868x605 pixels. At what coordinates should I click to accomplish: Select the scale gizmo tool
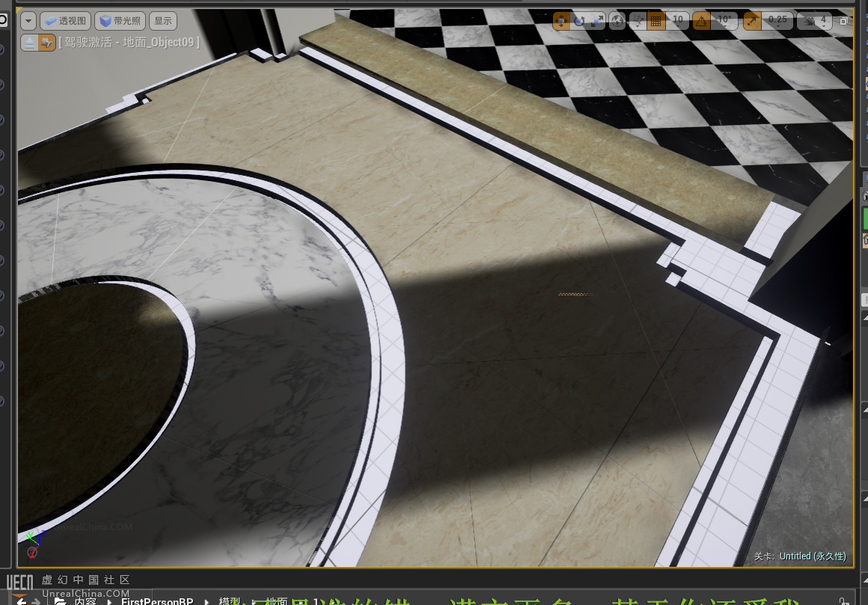click(x=597, y=21)
